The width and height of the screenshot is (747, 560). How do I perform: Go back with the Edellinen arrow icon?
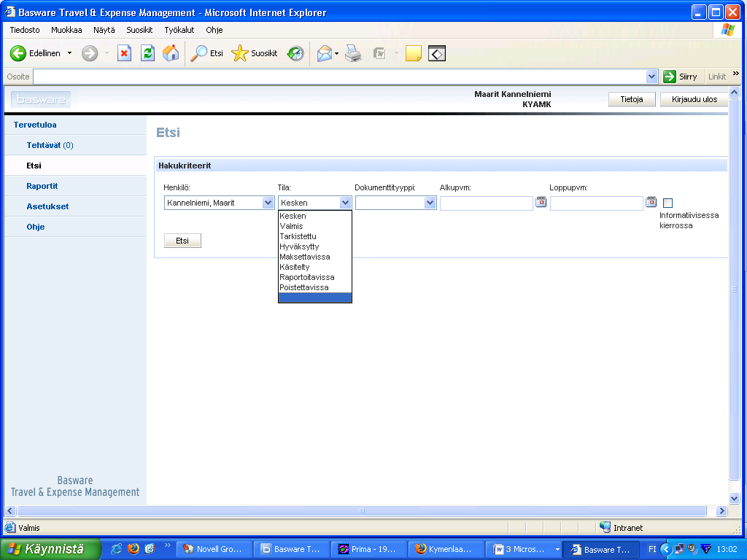tap(18, 53)
